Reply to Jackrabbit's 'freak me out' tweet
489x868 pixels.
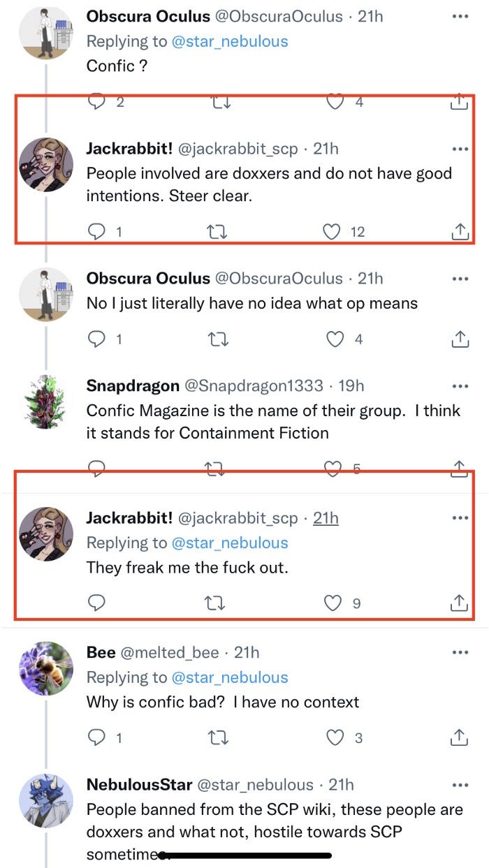click(98, 602)
